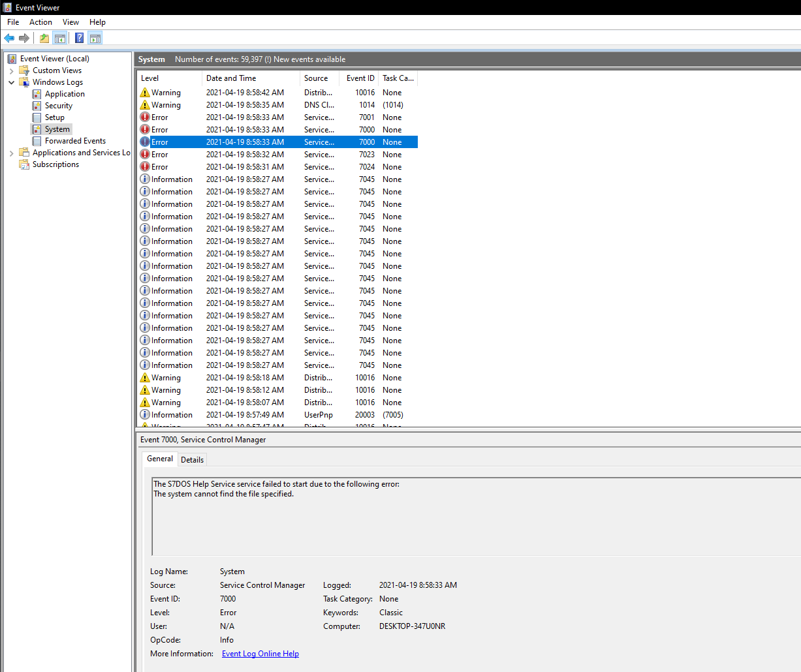Select the Forwarded Events label in the tree

(x=75, y=141)
